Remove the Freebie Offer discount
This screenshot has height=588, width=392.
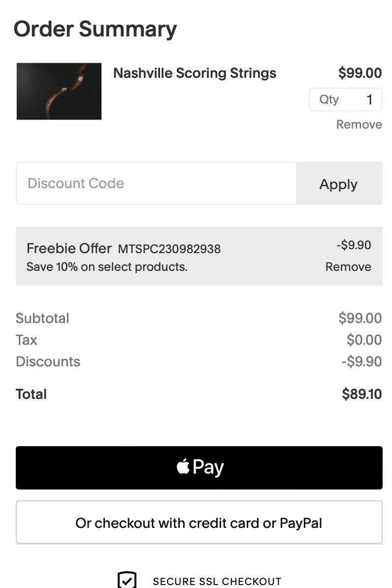pyautogui.click(x=348, y=267)
